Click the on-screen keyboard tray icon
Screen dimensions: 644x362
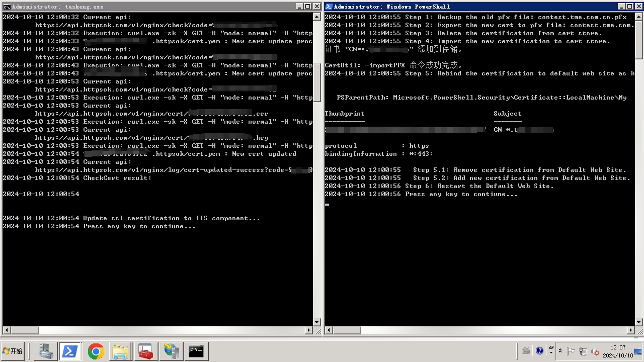(526, 351)
